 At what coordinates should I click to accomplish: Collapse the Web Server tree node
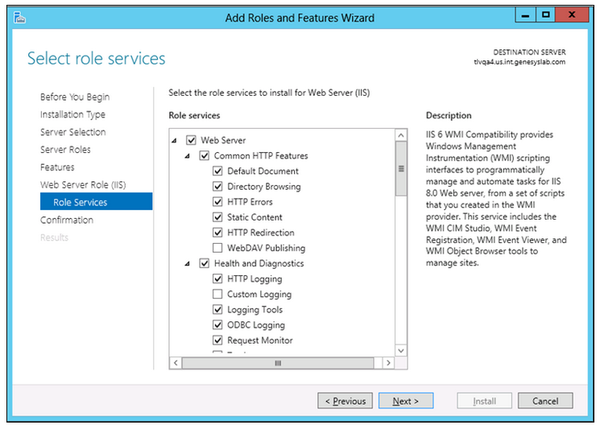point(174,141)
